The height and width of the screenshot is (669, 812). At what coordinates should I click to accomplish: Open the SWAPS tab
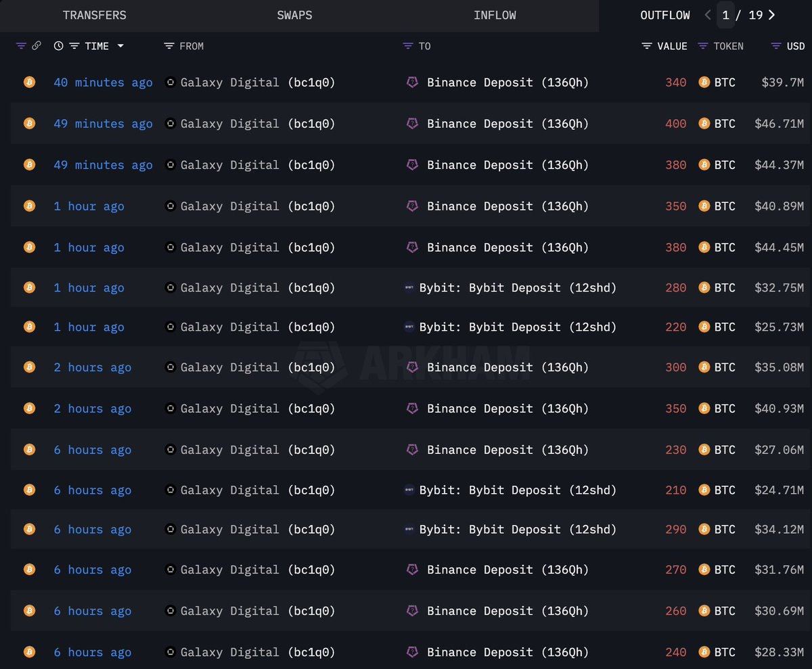point(294,15)
